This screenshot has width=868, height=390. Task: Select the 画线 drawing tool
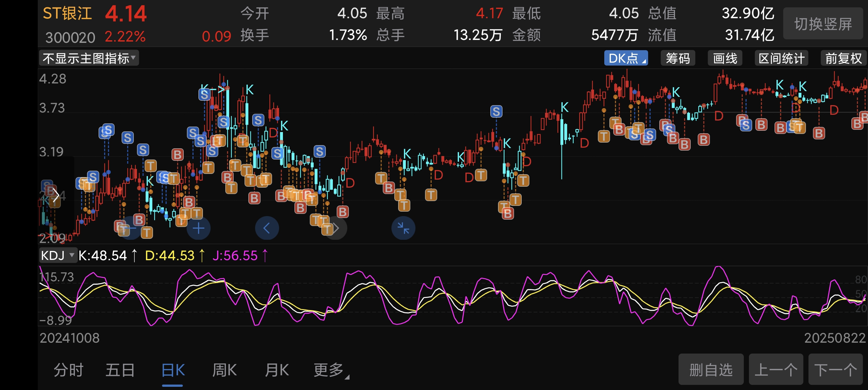click(x=725, y=58)
